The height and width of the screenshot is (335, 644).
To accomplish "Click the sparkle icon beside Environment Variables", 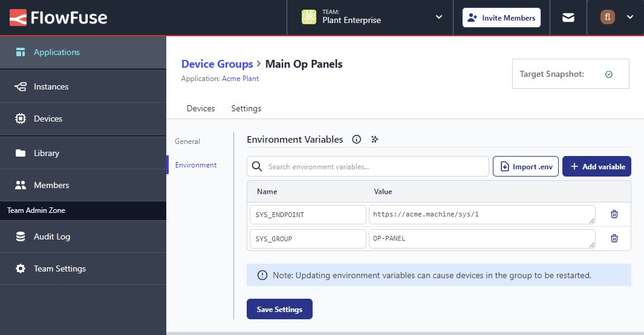I will [x=374, y=140].
